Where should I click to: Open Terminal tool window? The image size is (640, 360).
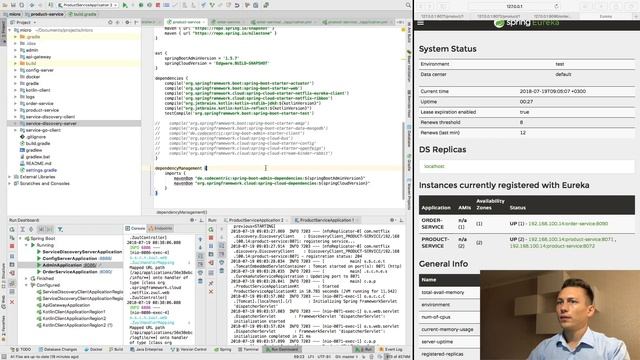(x=248, y=350)
